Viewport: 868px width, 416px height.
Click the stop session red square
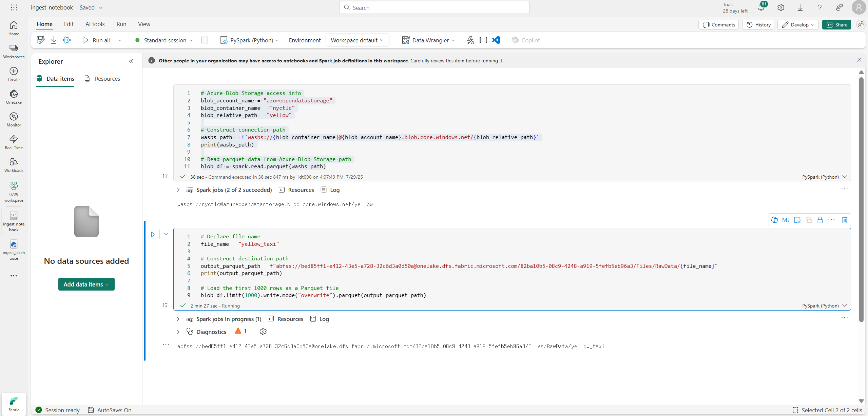205,40
